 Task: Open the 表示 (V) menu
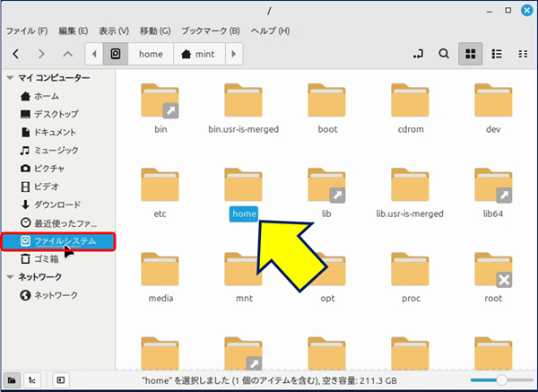114,30
